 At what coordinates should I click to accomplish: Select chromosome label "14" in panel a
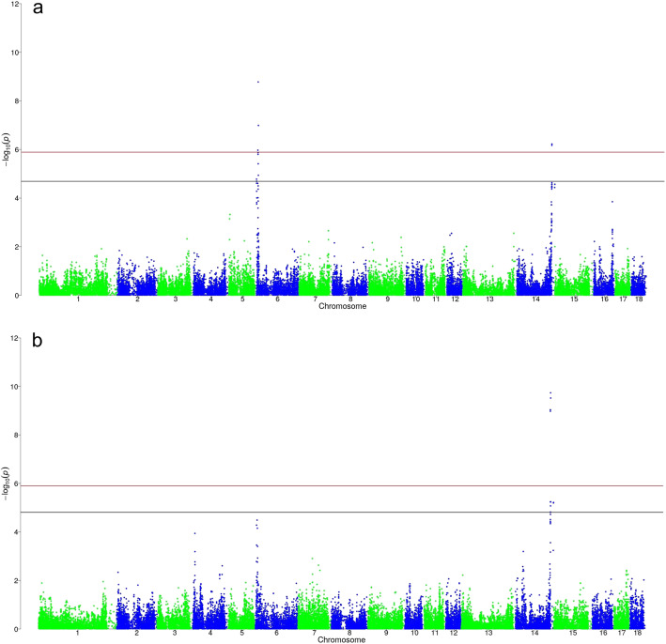[x=536, y=299]
